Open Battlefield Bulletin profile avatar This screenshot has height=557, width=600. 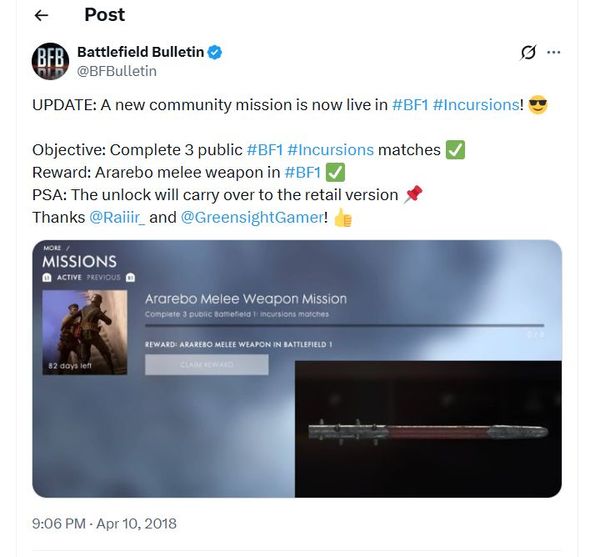50,61
